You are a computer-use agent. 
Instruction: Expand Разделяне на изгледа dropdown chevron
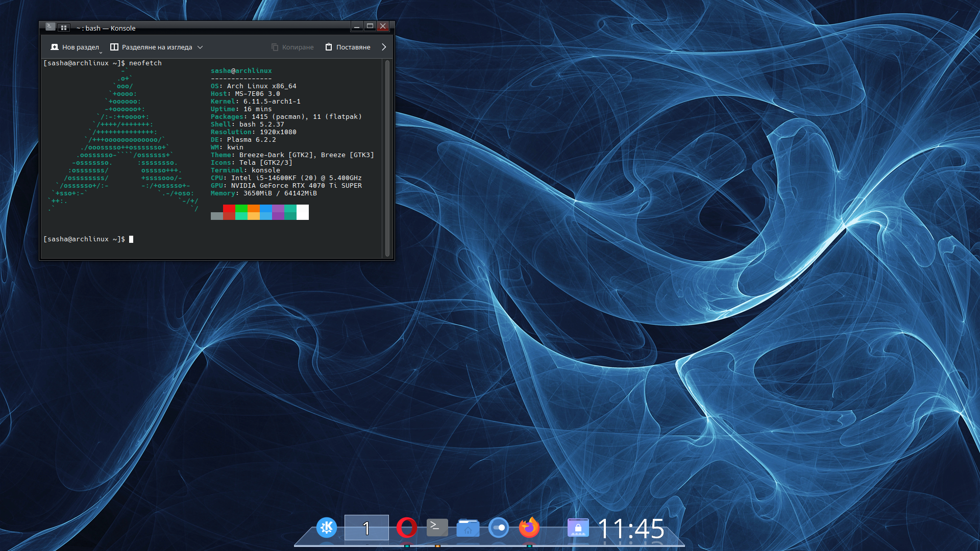pos(200,47)
